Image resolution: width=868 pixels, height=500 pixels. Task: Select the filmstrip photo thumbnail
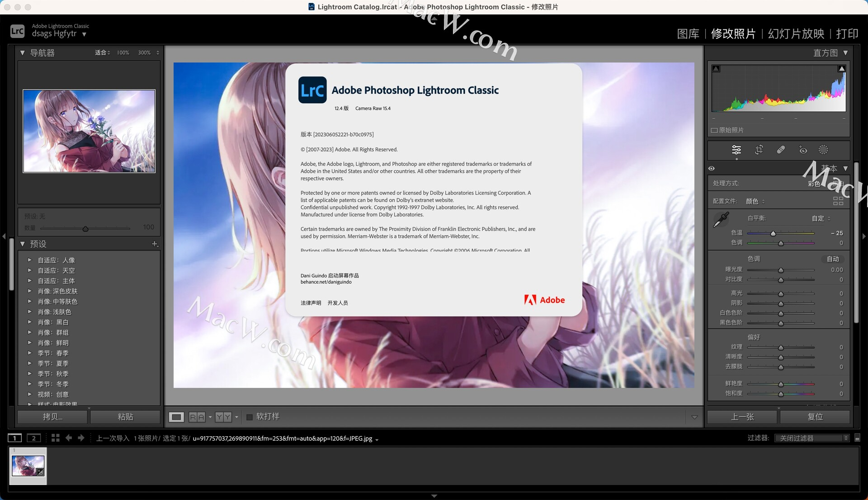click(28, 466)
